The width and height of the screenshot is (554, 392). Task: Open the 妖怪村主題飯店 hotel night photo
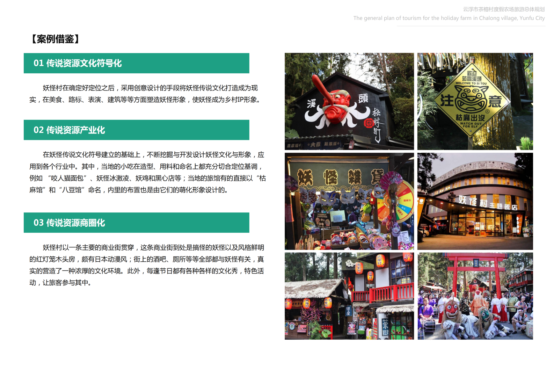coord(475,201)
